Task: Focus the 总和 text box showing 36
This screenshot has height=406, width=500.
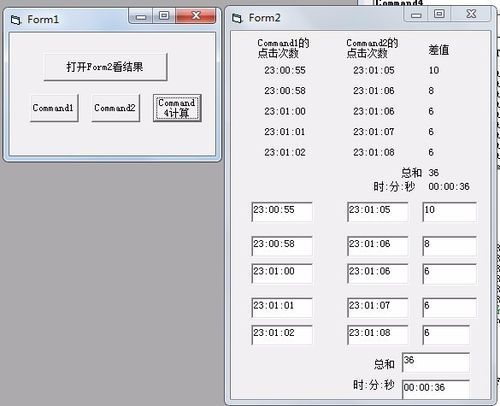Action: (436, 362)
